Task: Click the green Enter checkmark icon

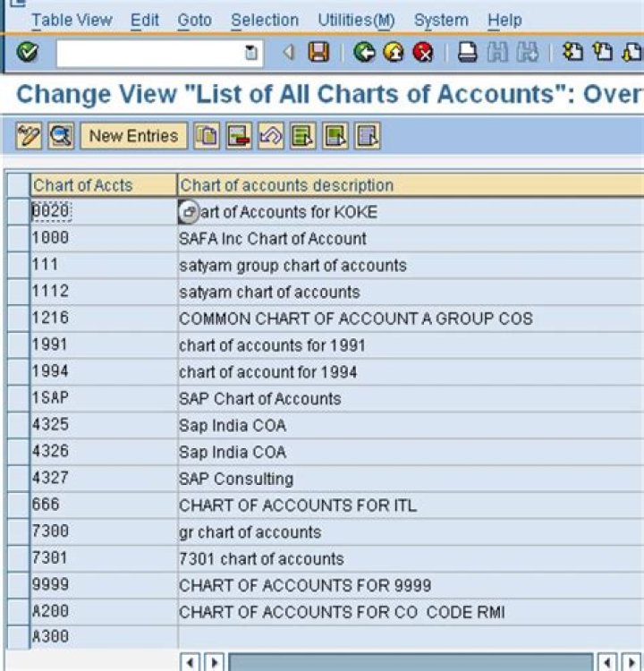Action: pos(27,53)
